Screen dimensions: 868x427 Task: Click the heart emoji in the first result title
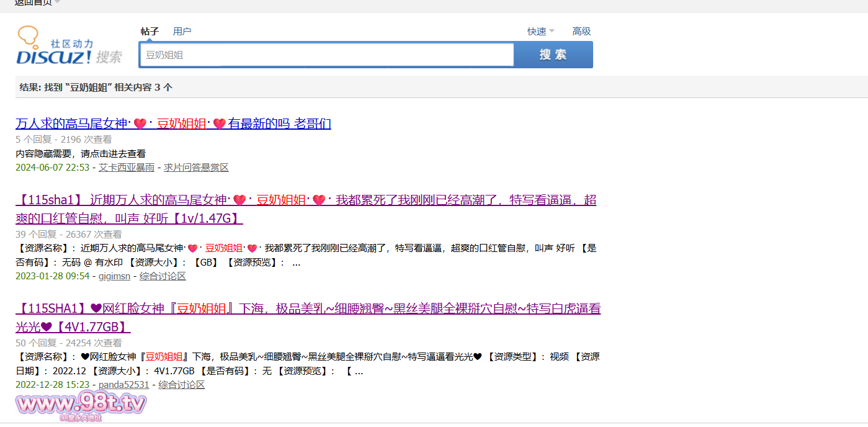pos(140,124)
